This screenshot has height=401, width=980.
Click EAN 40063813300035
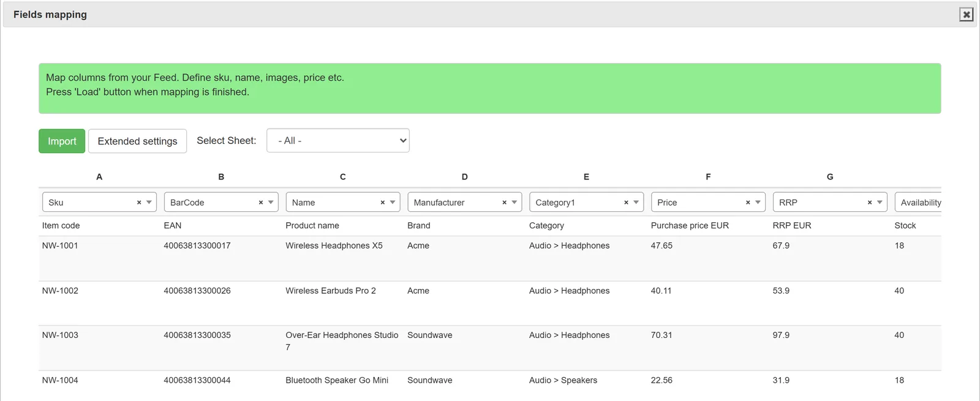pyautogui.click(x=197, y=335)
